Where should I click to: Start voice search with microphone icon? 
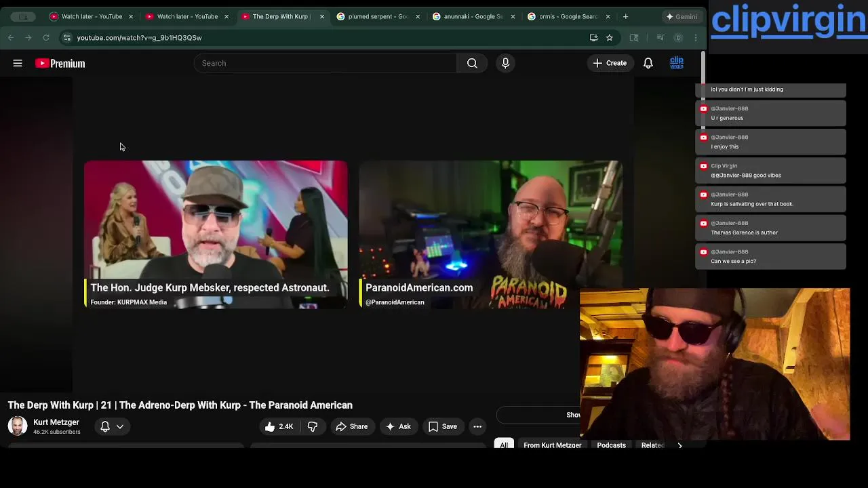(x=505, y=63)
